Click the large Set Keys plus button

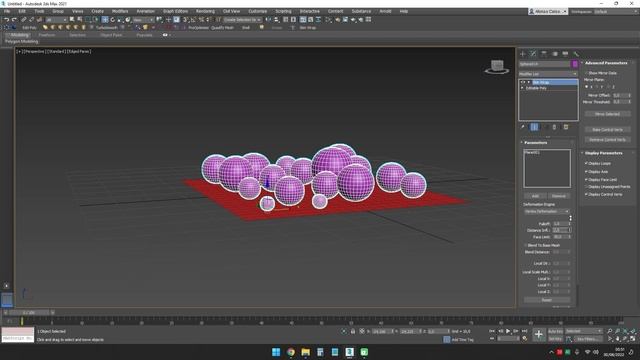538,334
